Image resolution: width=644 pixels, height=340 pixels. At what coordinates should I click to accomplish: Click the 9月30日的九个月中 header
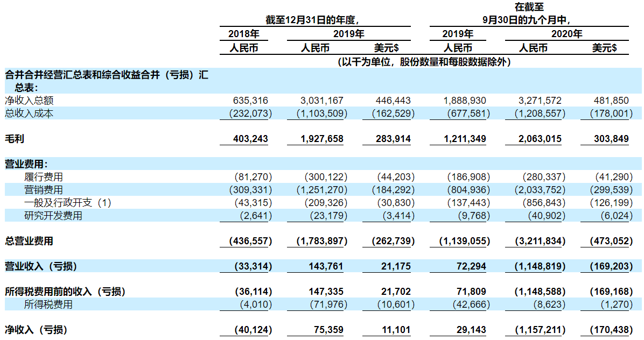[x=527, y=20]
